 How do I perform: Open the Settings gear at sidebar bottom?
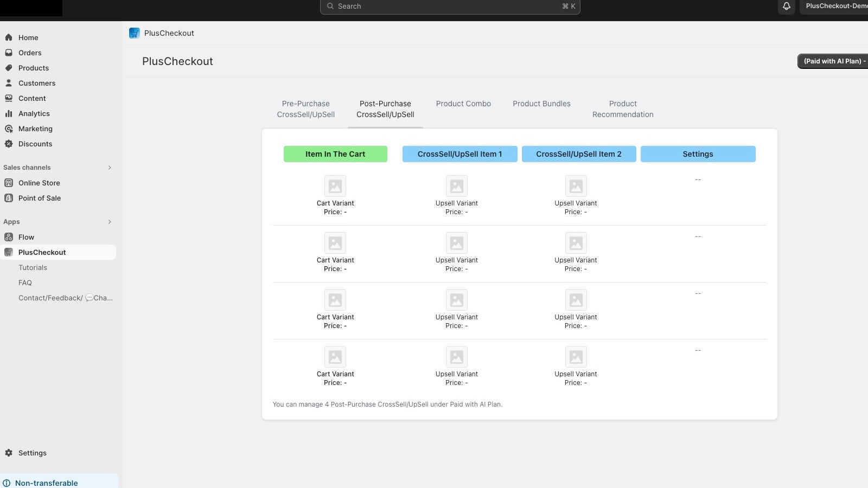coord(9,453)
